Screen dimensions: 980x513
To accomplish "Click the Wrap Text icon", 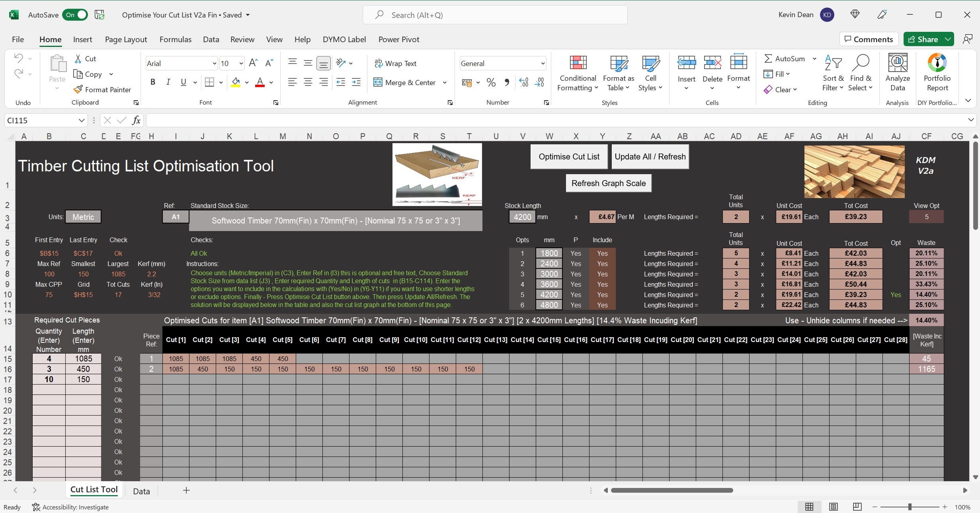I will click(x=378, y=63).
